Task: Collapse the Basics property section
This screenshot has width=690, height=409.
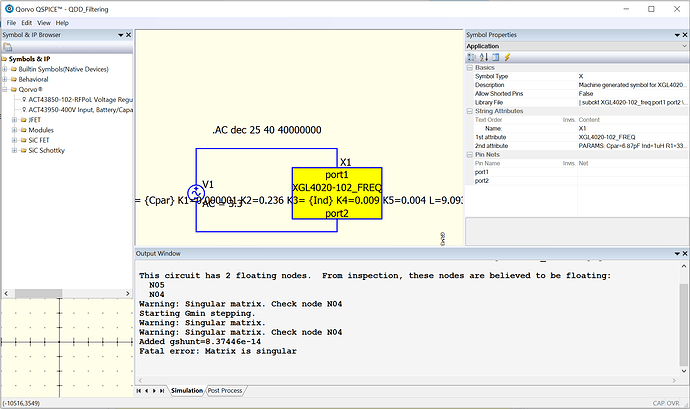Action: [x=470, y=68]
